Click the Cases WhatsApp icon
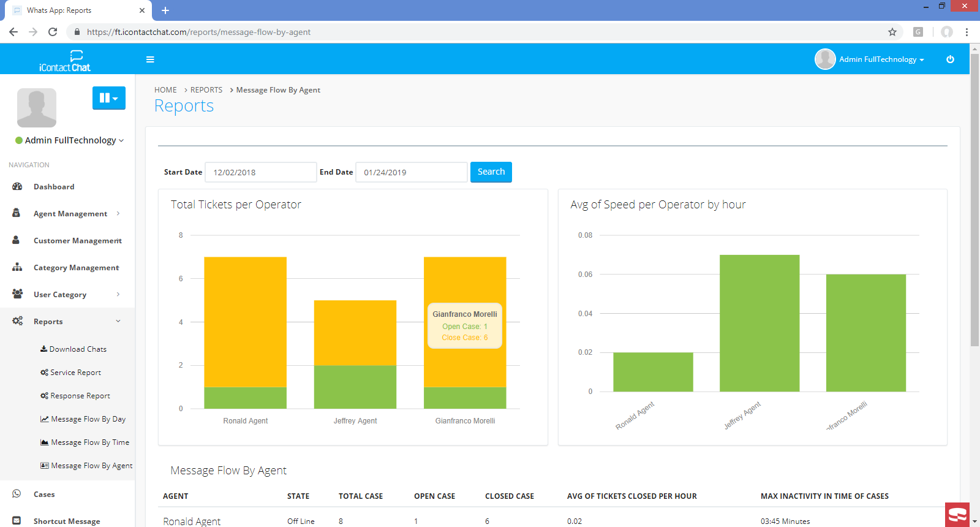Viewport: 980px width, 527px height. 17,494
